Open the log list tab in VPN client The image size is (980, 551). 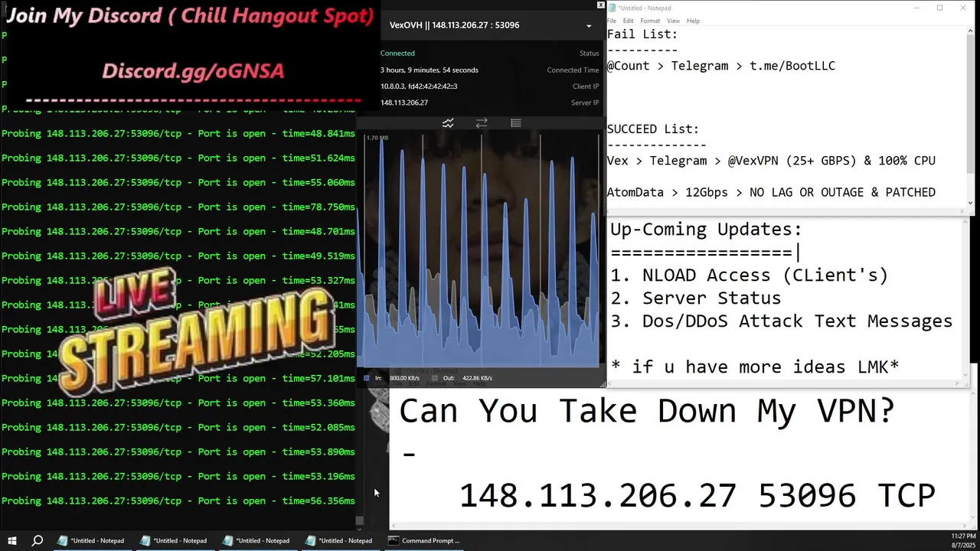click(x=516, y=123)
